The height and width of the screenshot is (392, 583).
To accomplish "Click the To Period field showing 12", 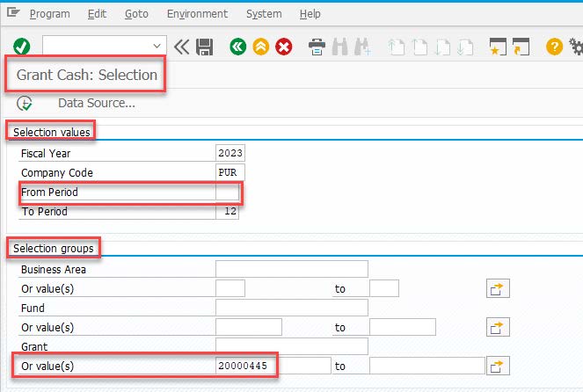I will (x=227, y=212).
